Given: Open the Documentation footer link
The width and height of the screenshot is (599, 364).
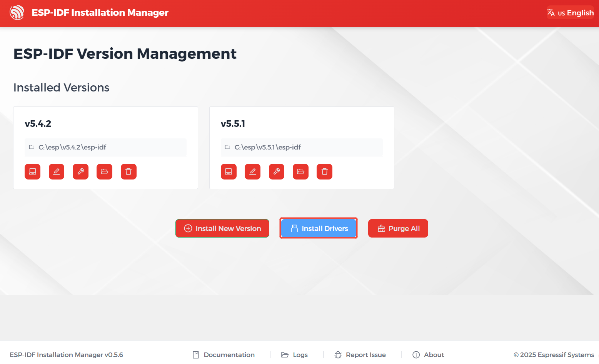Looking at the screenshot, I should (x=224, y=355).
